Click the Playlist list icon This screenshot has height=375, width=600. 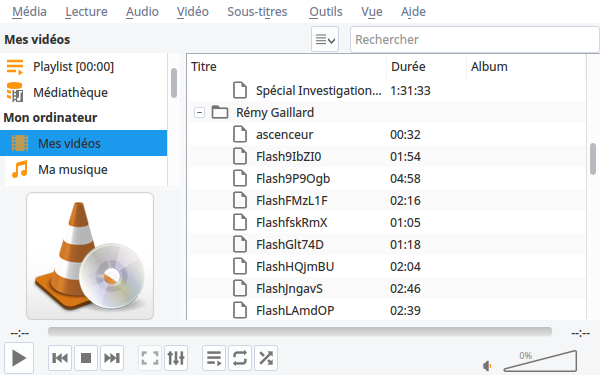15,67
